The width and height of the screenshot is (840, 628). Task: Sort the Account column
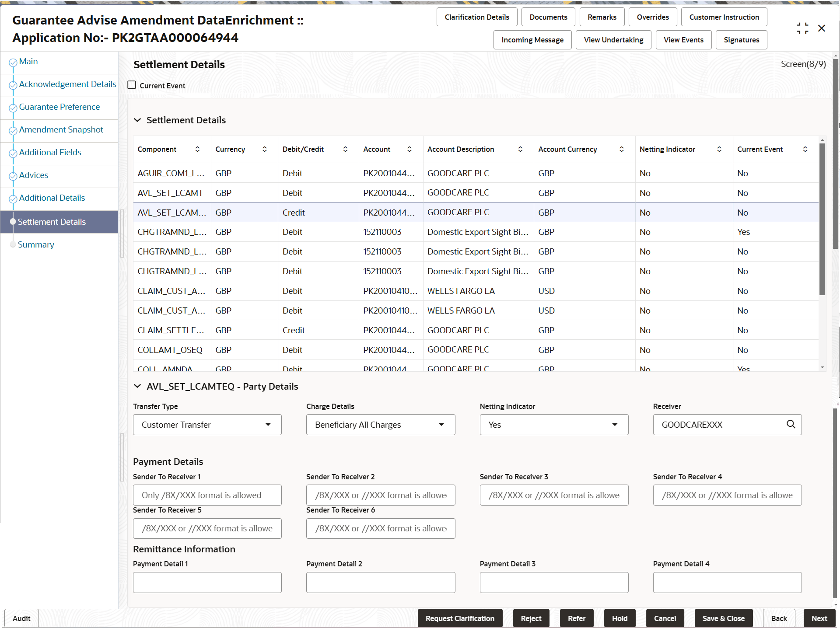[x=409, y=149]
